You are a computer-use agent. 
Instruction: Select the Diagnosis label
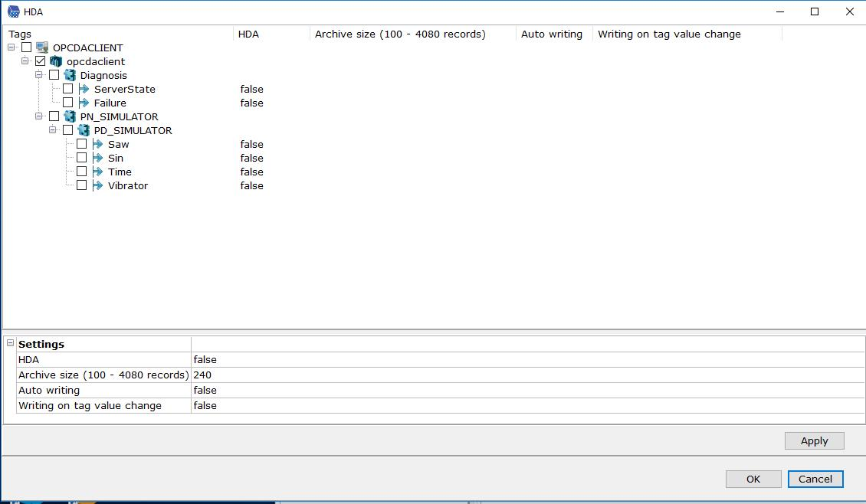[x=103, y=75]
